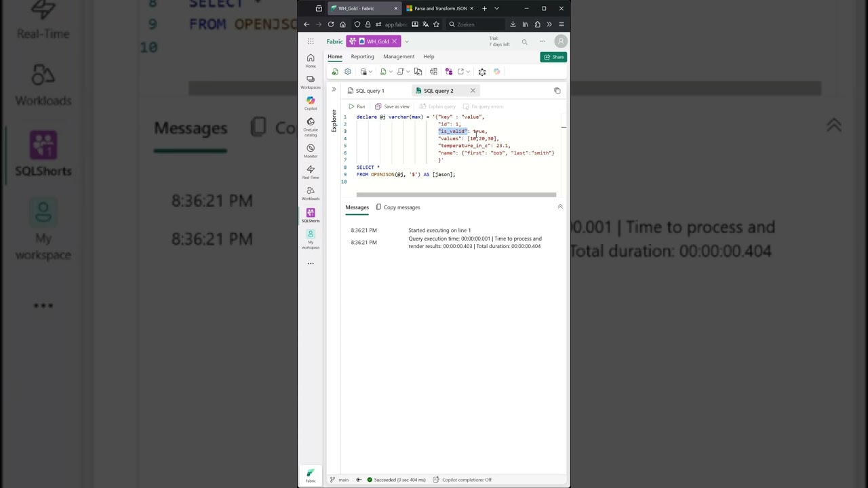Open the new SQL query dropdown arrow

click(x=391, y=72)
